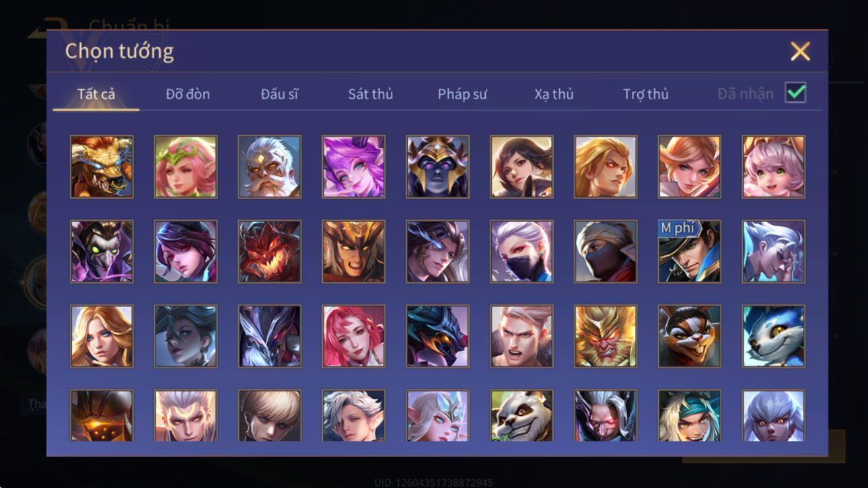Select the golden monkey king hero
The image size is (868, 488).
pos(606,336)
